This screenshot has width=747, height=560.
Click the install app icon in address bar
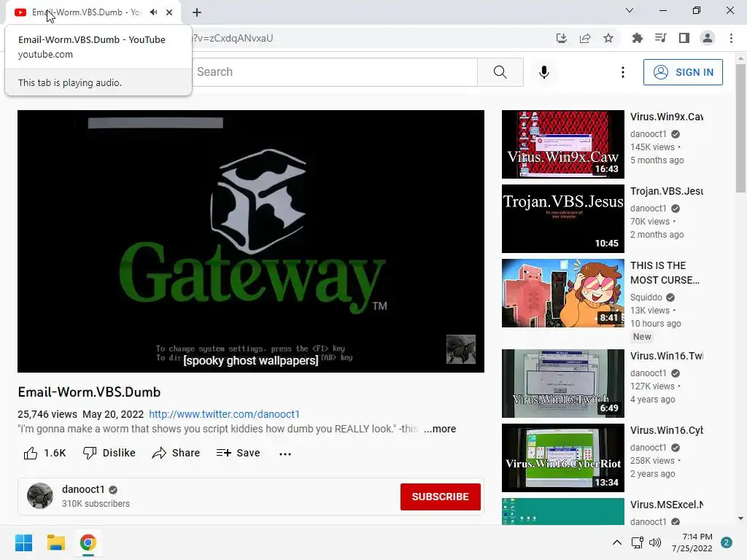click(x=562, y=39)
